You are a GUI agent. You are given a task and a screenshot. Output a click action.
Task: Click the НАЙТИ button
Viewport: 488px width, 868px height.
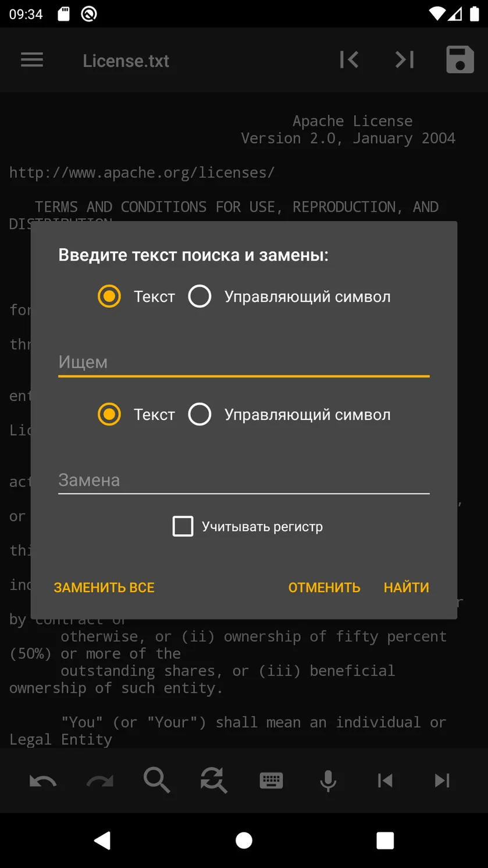tap(407, 588)
